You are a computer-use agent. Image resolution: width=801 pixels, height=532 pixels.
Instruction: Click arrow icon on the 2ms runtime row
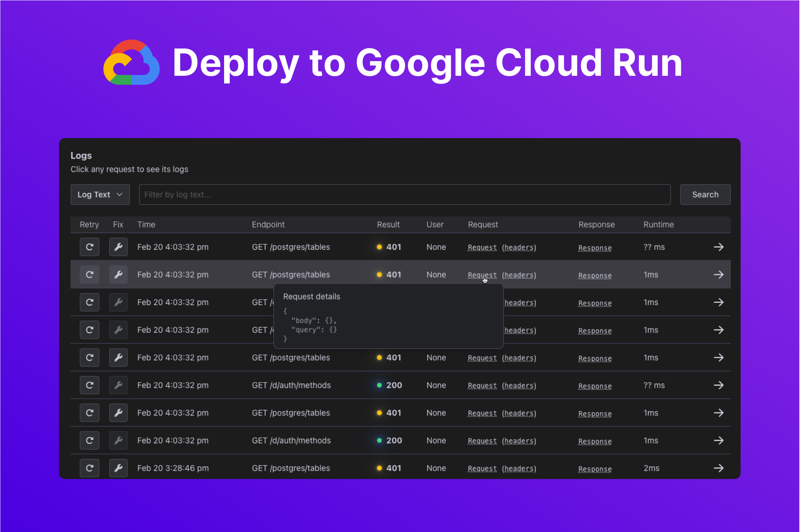click(x=718, y=468)
